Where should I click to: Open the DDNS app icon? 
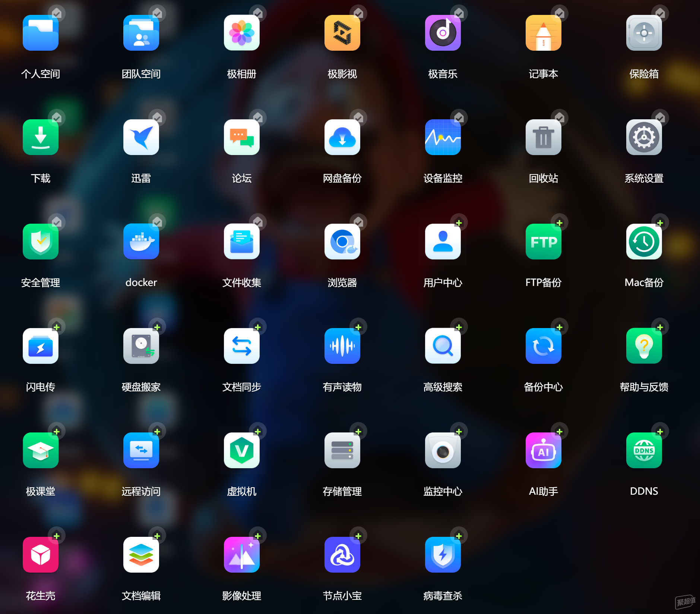point(644,450)
